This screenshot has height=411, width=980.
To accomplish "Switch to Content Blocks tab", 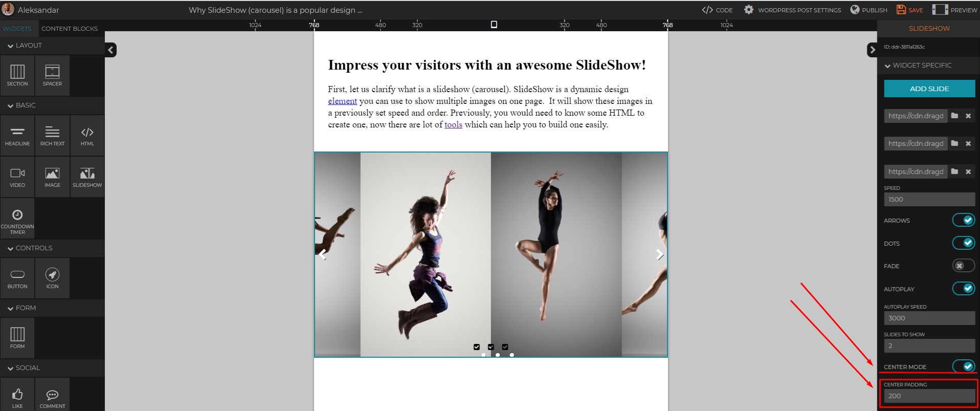I will pyautogui.click(x=70, y=29).
